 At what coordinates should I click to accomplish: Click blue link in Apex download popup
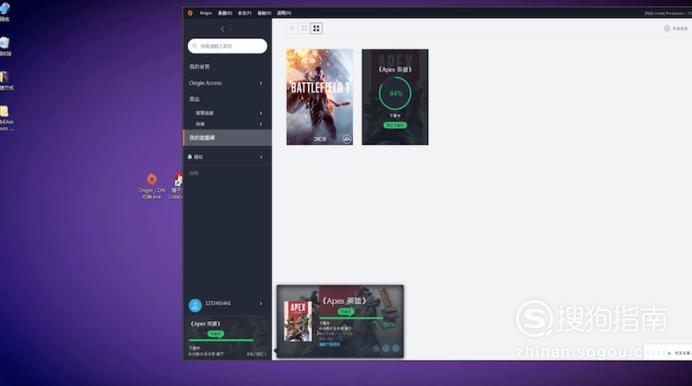click(329, 344)
